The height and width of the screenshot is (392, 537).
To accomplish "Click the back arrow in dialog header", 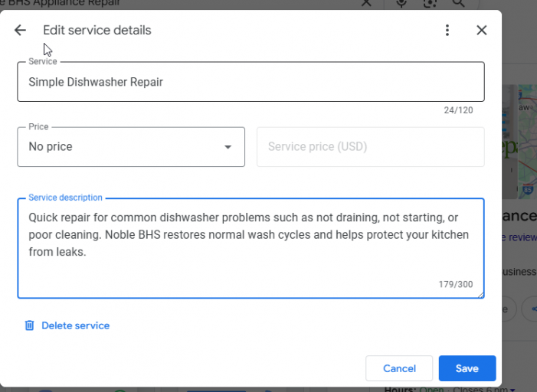I will (20, 31).
